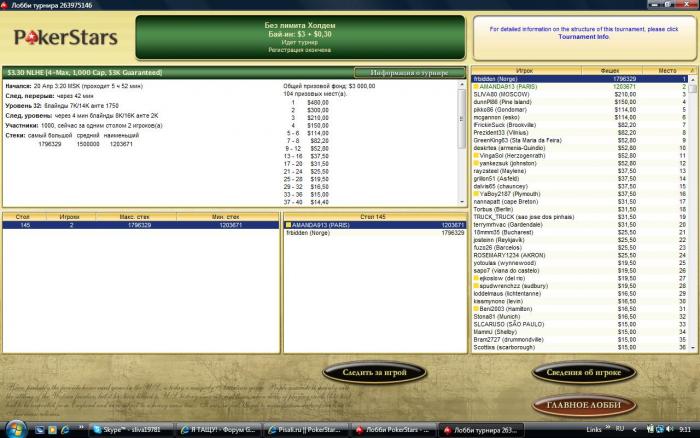Select SLCARUSO (SÃO PAULO) row

(580, 324)
